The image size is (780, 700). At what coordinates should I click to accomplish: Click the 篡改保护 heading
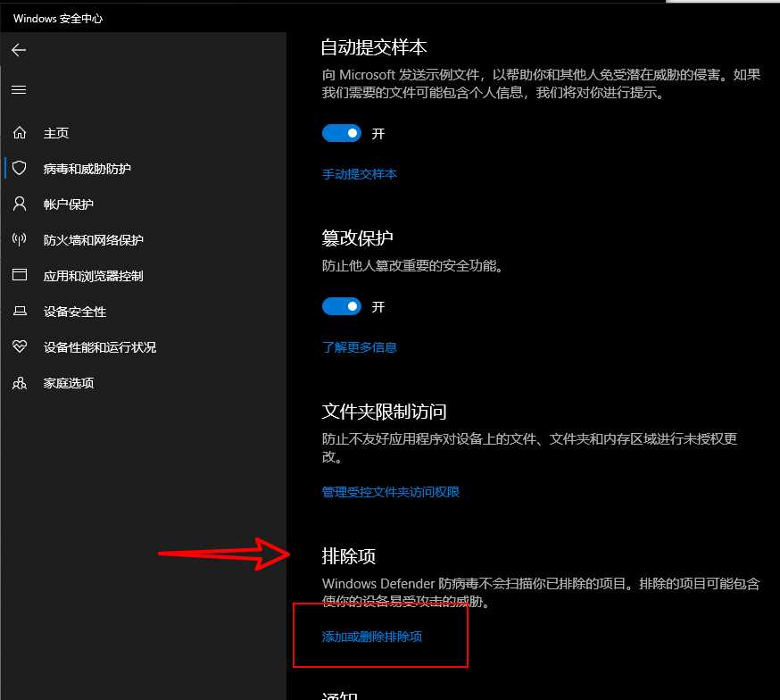pos(357,237)
